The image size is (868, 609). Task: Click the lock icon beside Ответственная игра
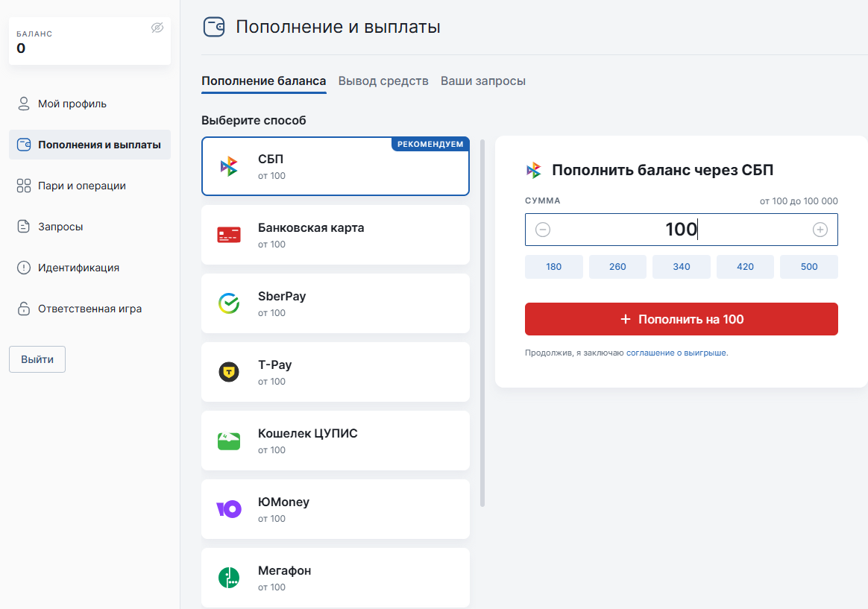pyautogui.click(x=24, y=309)
